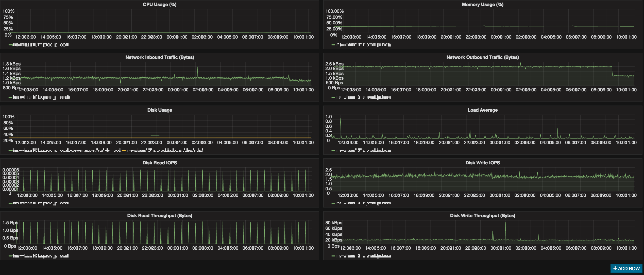Open the Disk Write Throughput panel menu
The height and width of the screenshot is (275, 644).
click(x=483, y=215)
